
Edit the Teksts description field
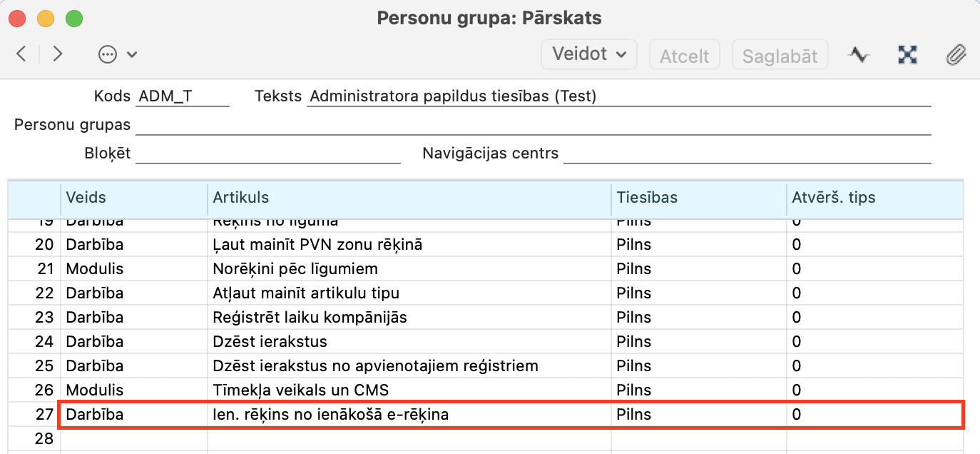[618, 96]
